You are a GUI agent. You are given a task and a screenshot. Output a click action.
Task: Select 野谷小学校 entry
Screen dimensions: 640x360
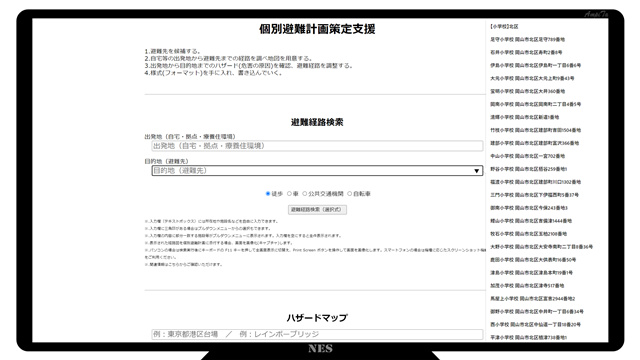pos(529,169)
